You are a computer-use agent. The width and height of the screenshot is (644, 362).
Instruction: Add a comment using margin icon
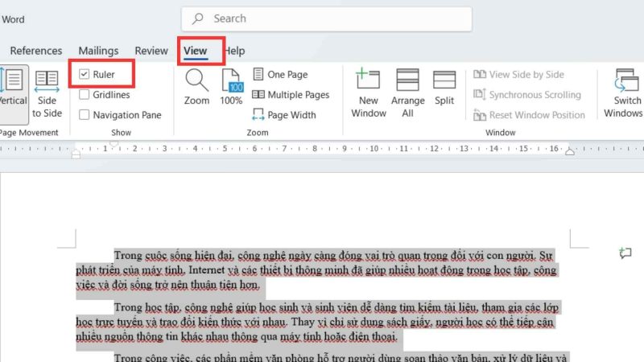pos(625,253)
